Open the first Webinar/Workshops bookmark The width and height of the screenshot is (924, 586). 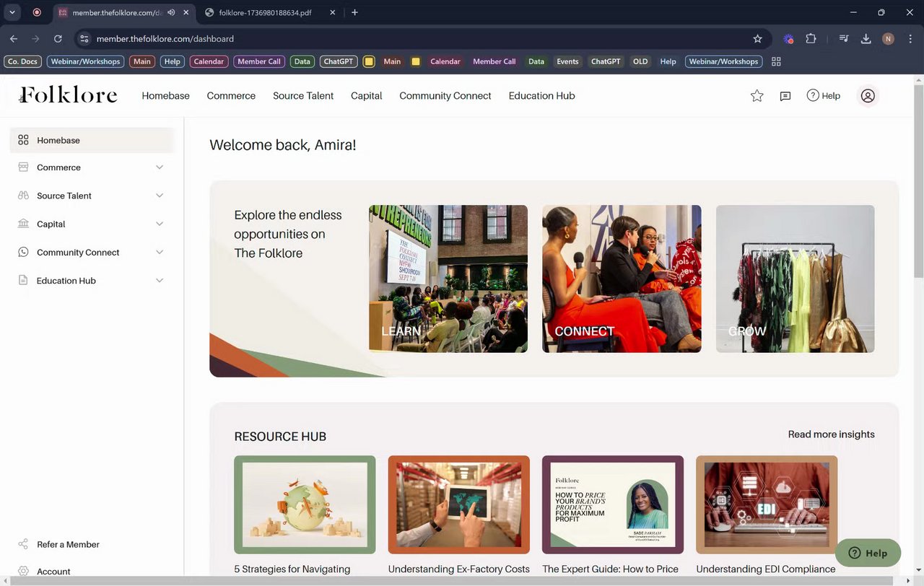pos(85,61)
